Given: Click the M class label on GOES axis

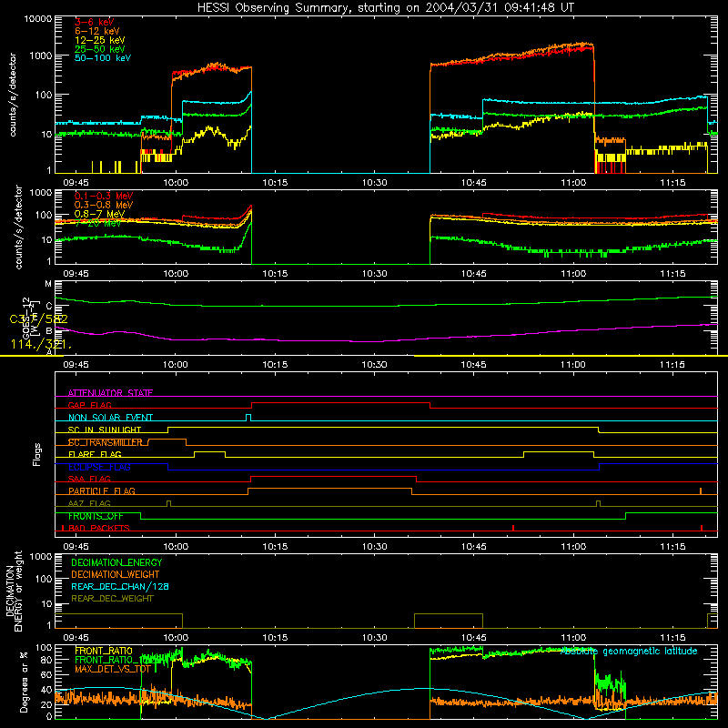Looking at the screenshot, I should pos(48,284).
